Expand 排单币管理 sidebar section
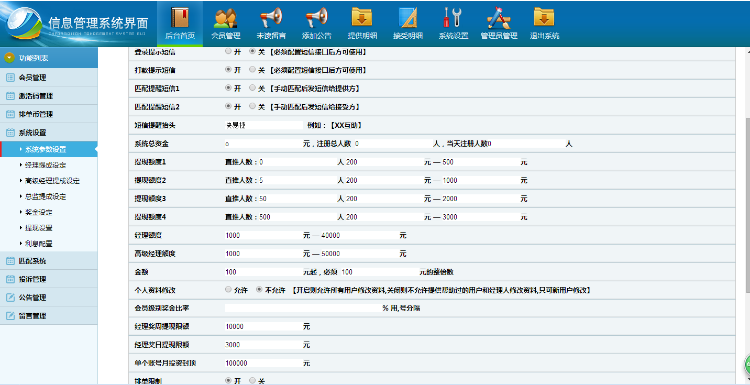 click(49, 114)
